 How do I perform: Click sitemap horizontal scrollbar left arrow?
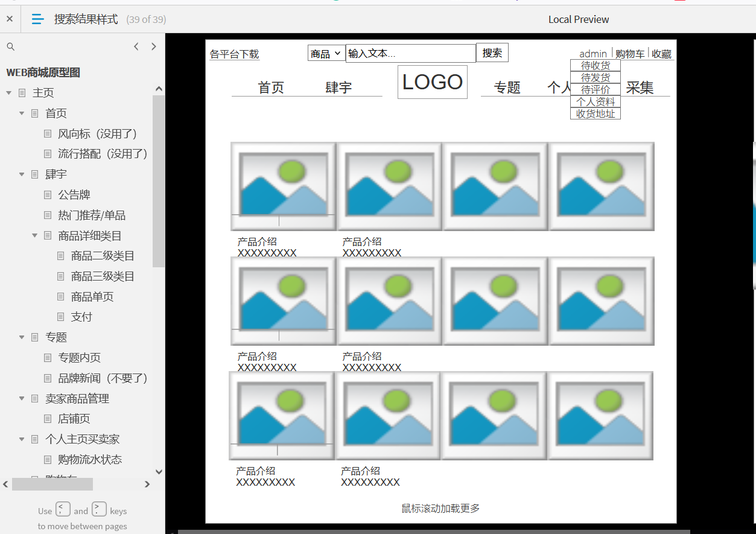coord(6,484)
